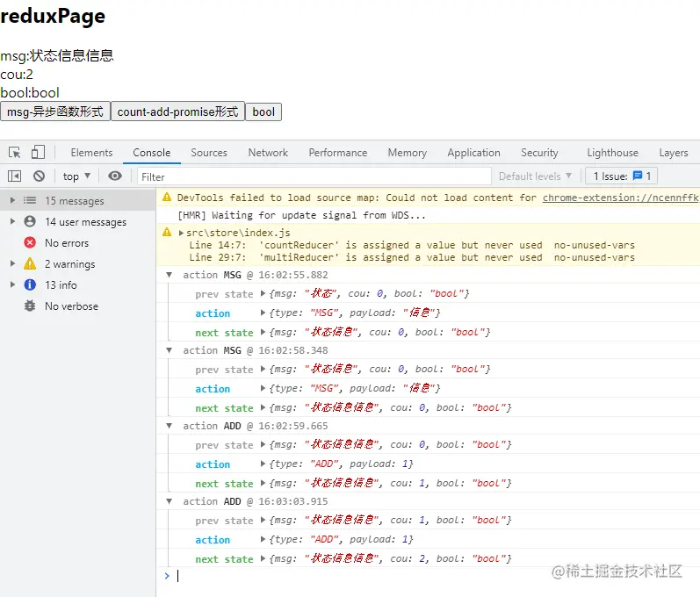Click the user messages avatar icon
This screenshot has height=597, width=700.
(30, 221)
